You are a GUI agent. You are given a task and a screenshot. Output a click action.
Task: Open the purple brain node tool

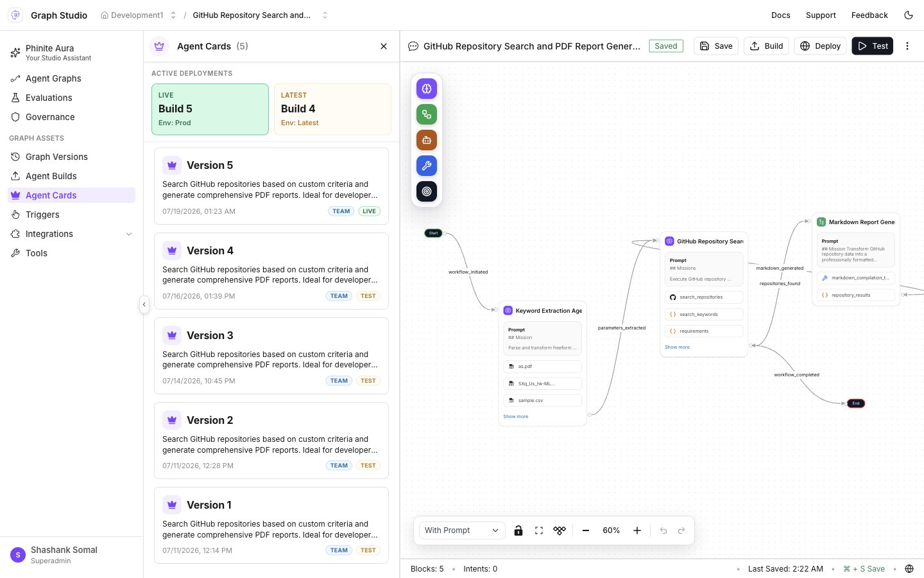[x=427, y=89]
